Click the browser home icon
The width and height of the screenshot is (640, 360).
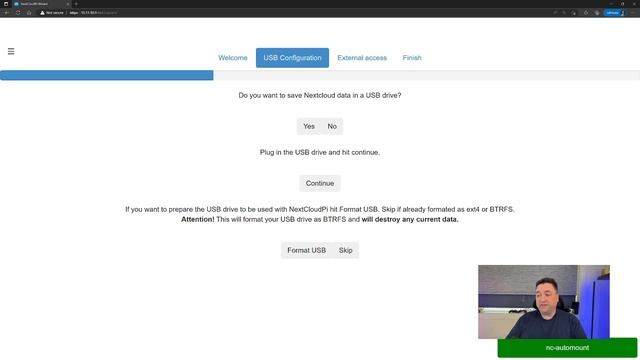(29, 13)
